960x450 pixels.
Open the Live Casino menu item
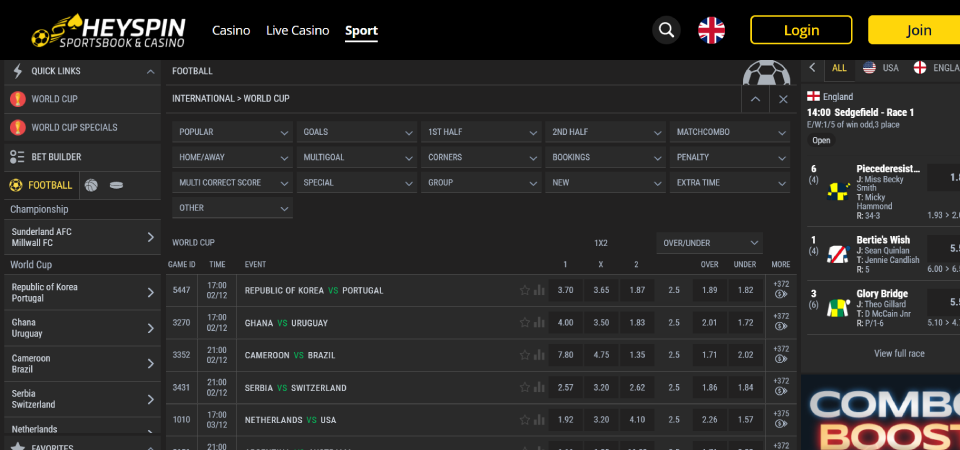coord(298,30)
